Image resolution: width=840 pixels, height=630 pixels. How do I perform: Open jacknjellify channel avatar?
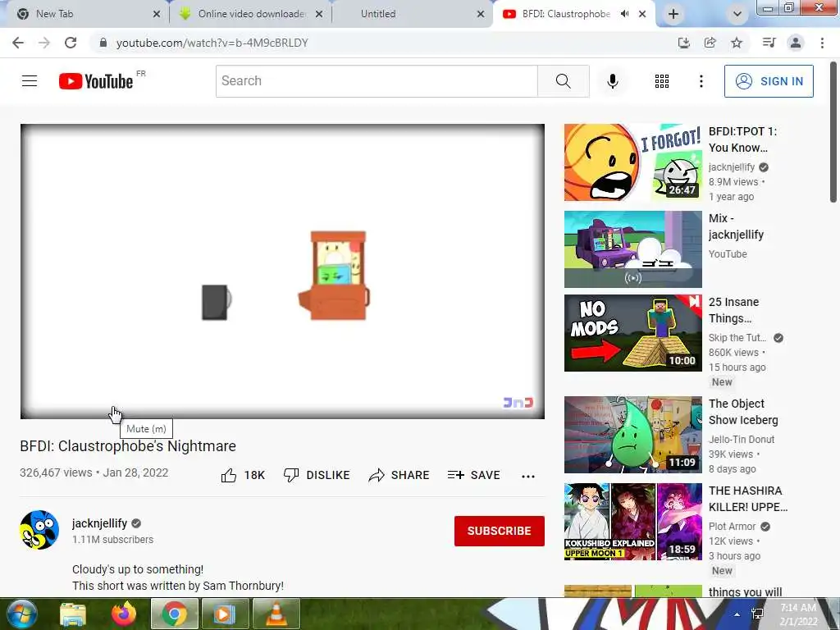pyautogui.click(x=39, y=531)
